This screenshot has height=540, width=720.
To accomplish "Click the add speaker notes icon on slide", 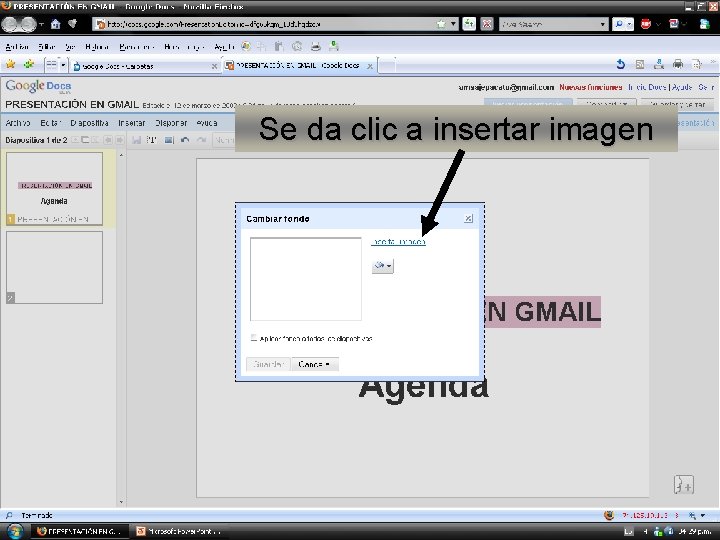I will 684,485.
